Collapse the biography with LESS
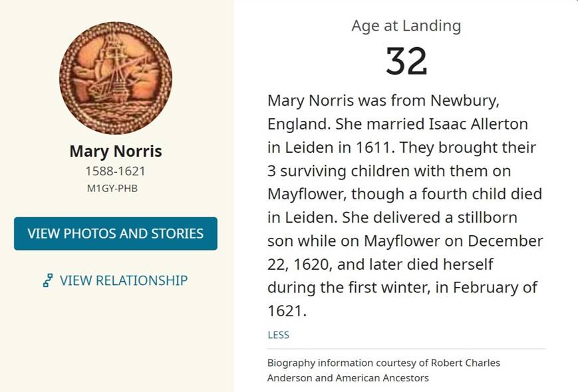The image size is (578, 392). (278, 335)
